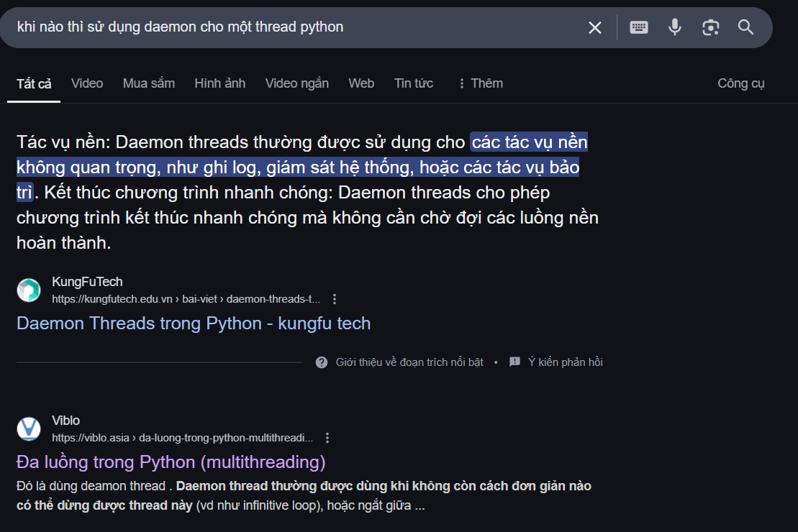Viewport: 798px width, 532px height.
Task: Click the magnifying glass search button
Action: tap(745, 28)
